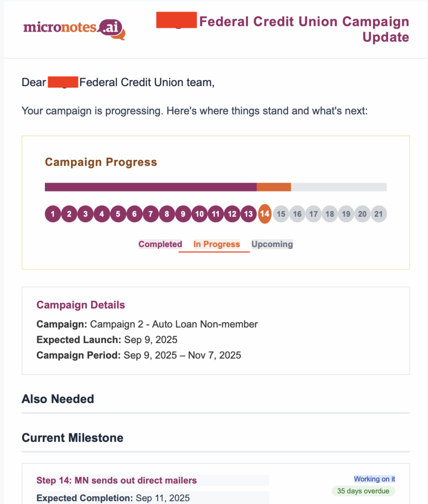
Task: Click the Also Needed section heading
Action: tap(58, 399)
